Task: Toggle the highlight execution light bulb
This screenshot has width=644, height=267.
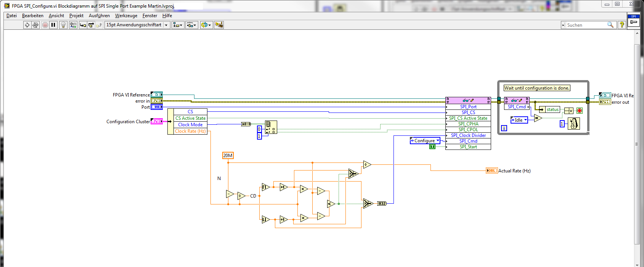Action: [x=63, y=25]
